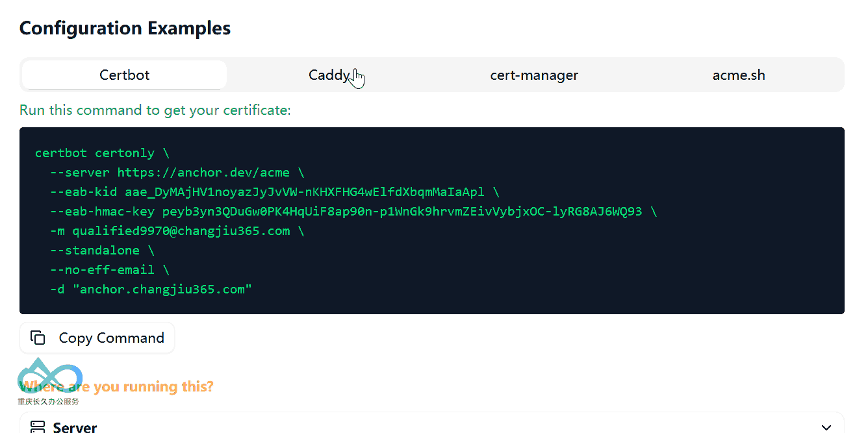
Task: Click the "certbot certonly \" code line
Action: click(102, 153)
